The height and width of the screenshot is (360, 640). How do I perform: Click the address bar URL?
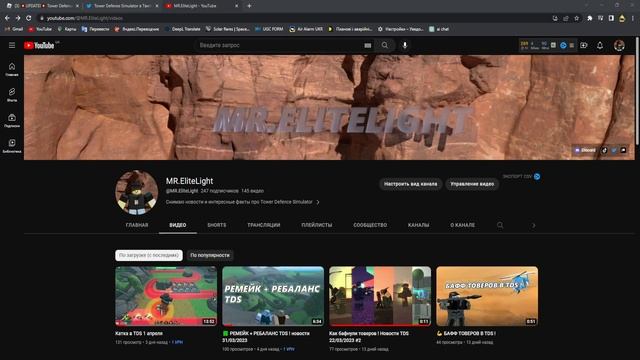coord(85,18)
